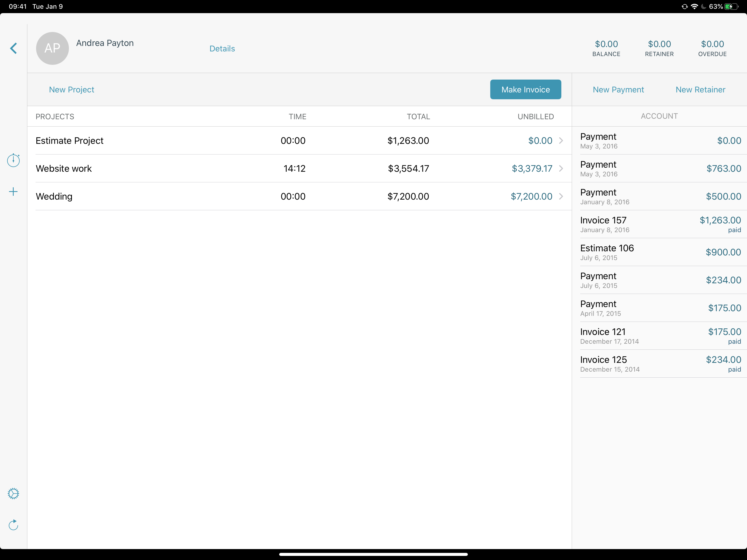
Task: Select the $0.00 BALANCE summary
Action: coord(606,48)
